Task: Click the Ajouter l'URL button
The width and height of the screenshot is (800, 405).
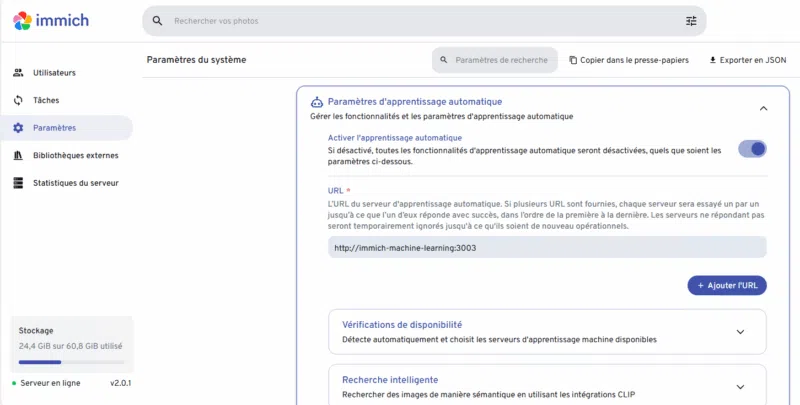Action: (727, 286)
